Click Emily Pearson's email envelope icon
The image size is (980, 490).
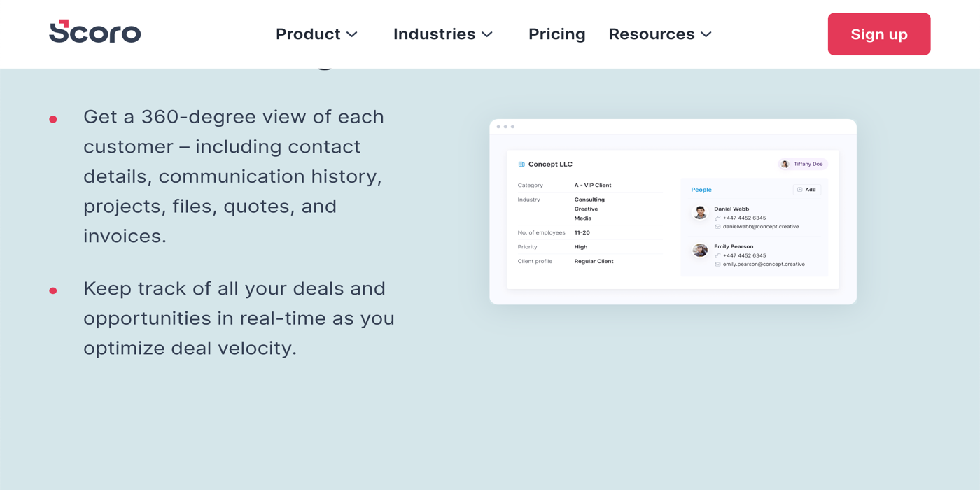click(x=717, y=265)
